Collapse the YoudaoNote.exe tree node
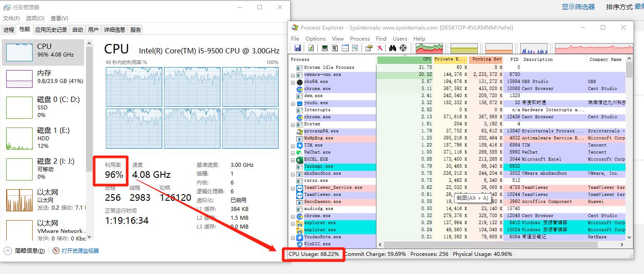Screen dimensions: 644x274 pos(293,237)
